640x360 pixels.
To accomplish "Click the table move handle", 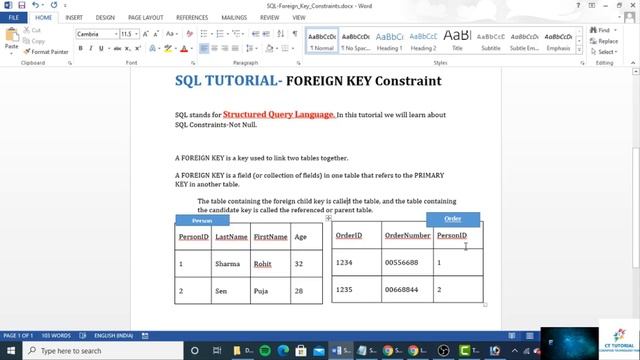I will coord(328,218).
